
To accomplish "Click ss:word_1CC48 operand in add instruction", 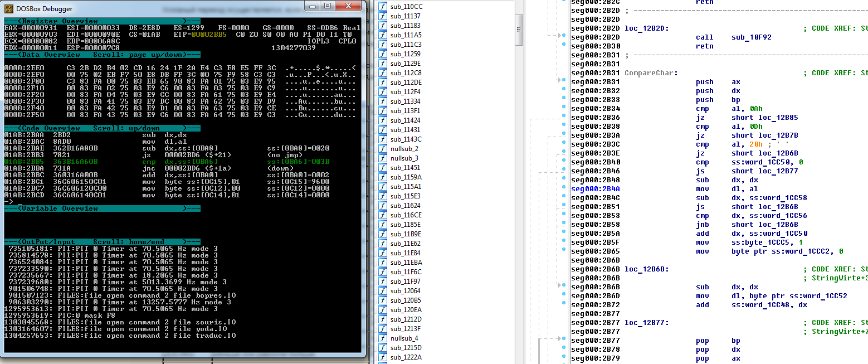I will point(760,305).
